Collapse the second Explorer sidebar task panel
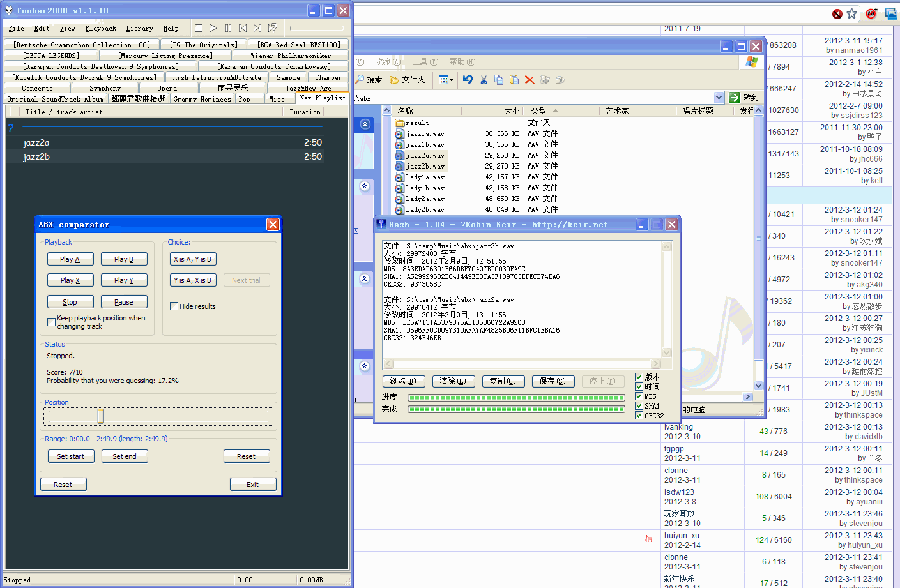 pos(365,186)
